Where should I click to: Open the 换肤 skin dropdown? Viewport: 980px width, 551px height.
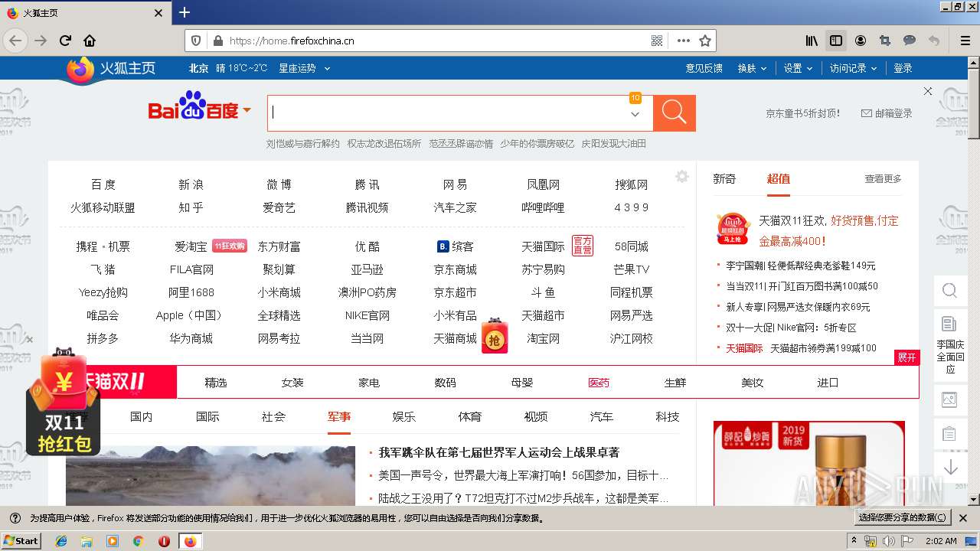[752, 68]
